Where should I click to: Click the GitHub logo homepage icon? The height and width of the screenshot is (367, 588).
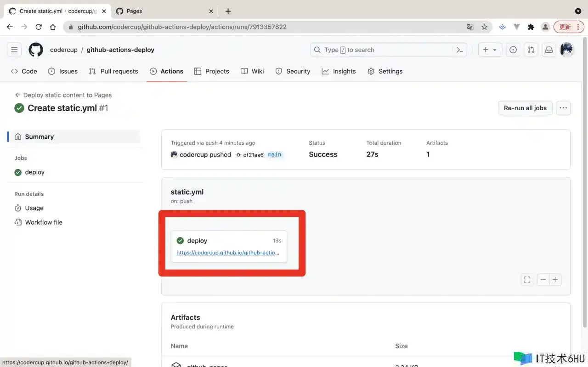(x=36, y=50)
